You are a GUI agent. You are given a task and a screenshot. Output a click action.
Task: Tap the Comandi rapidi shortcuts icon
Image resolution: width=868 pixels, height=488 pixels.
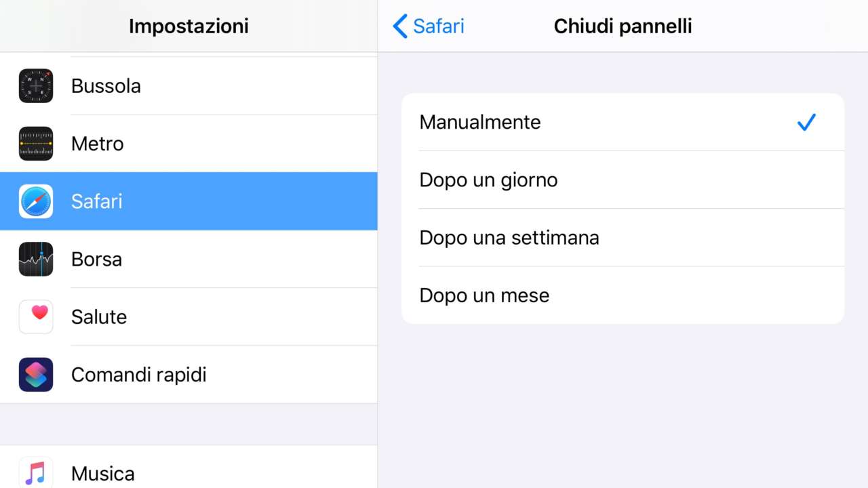[x=36, y=375]
